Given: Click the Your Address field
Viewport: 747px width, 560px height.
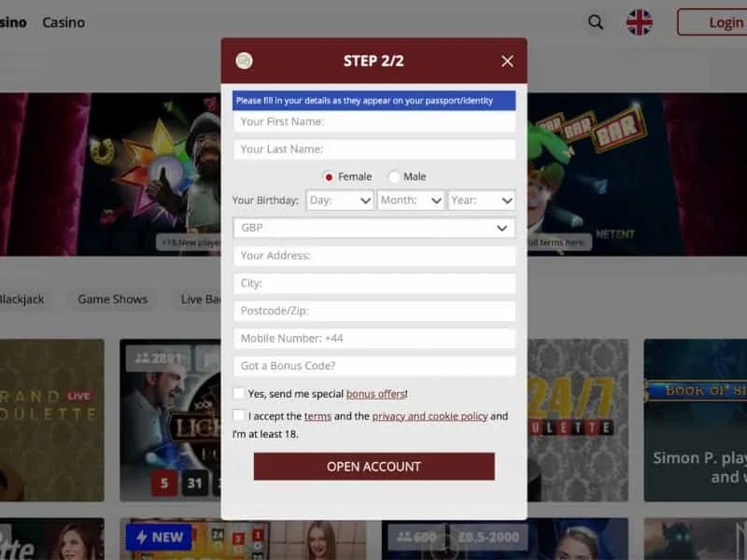Looking at the screenshot, I should pyautogui.click(x=374, y=256).
